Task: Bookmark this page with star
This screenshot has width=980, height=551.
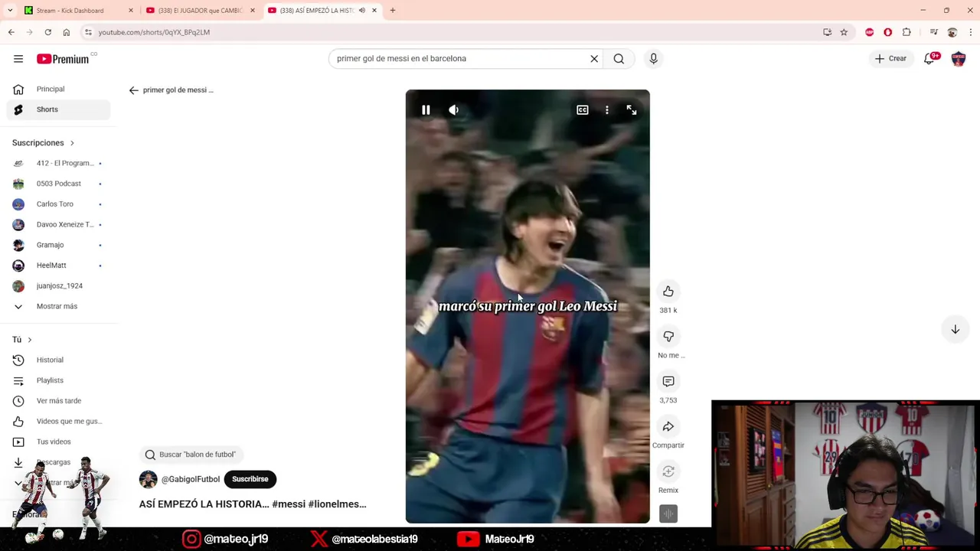Action: coord(844,32)
